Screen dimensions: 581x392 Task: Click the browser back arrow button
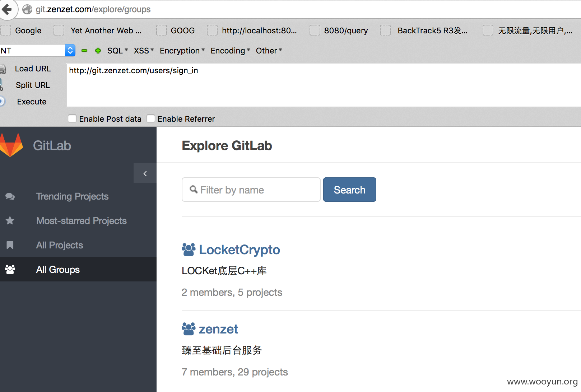tap(6, 9)
